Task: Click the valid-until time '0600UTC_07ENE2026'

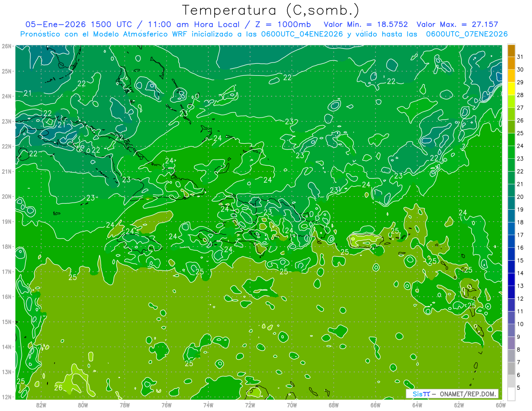Action: click(466, 34)
